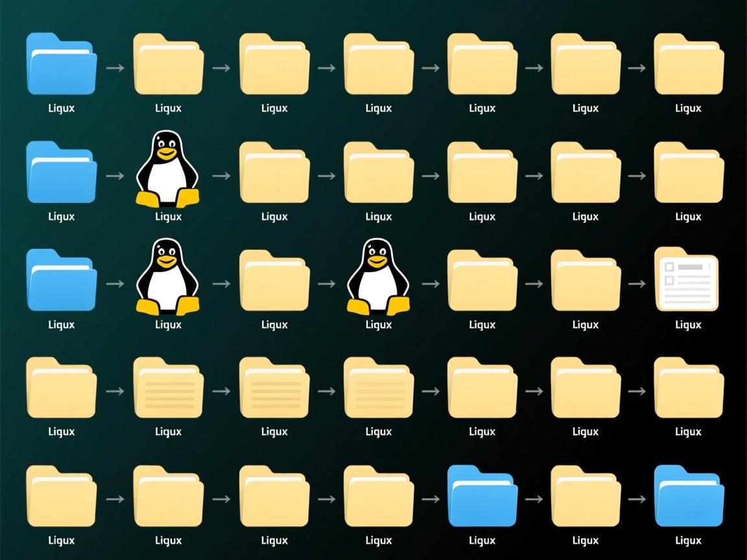
Task: Click the Liqux label beneath the first penguin
Action: (x=168, y=216)
